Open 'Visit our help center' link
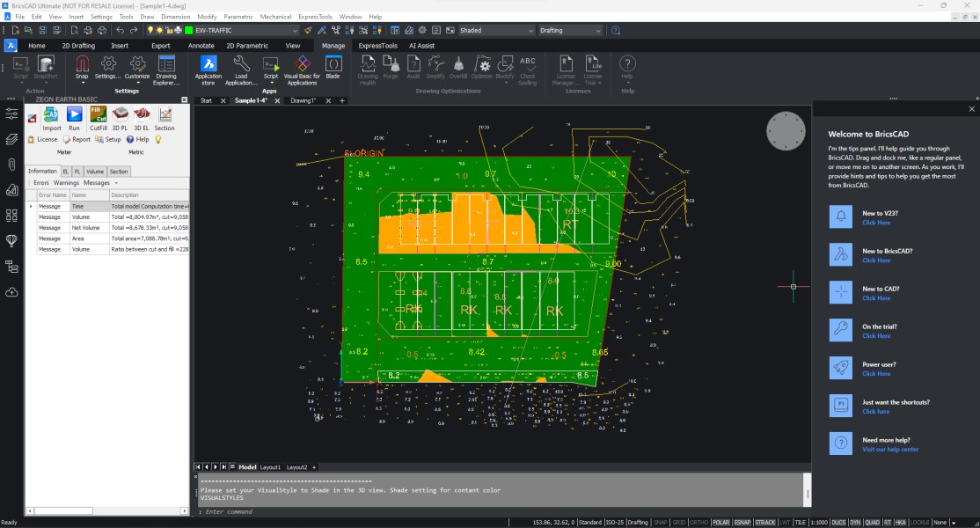The width and height of the screenshot is (980, 528). pyautogui.click(x=890, y=450)
